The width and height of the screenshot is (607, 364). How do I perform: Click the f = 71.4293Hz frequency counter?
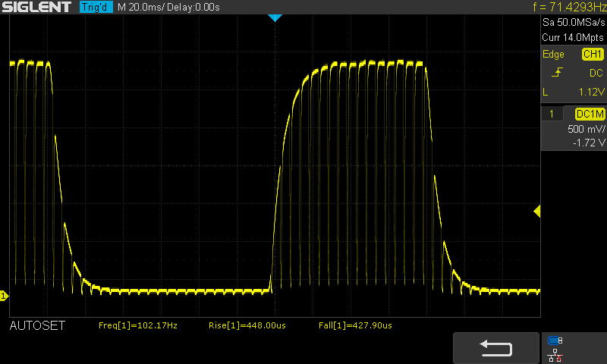[x=570, y=7]
